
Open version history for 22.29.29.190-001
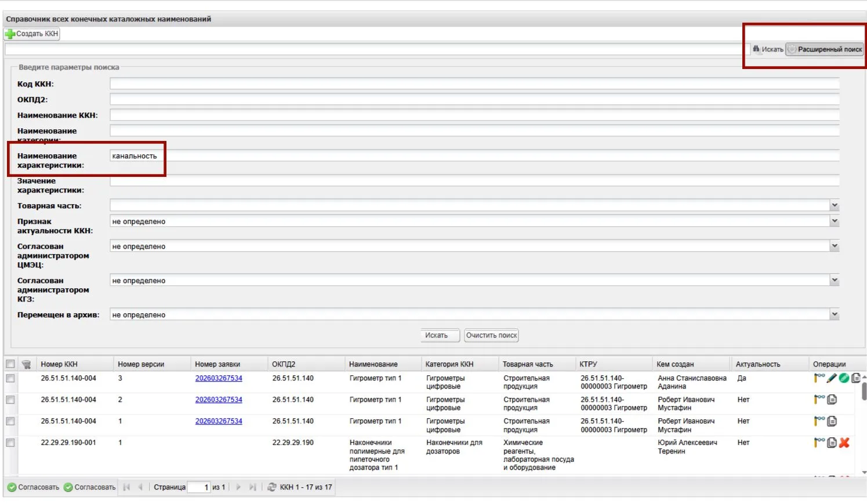pos(819,443)
